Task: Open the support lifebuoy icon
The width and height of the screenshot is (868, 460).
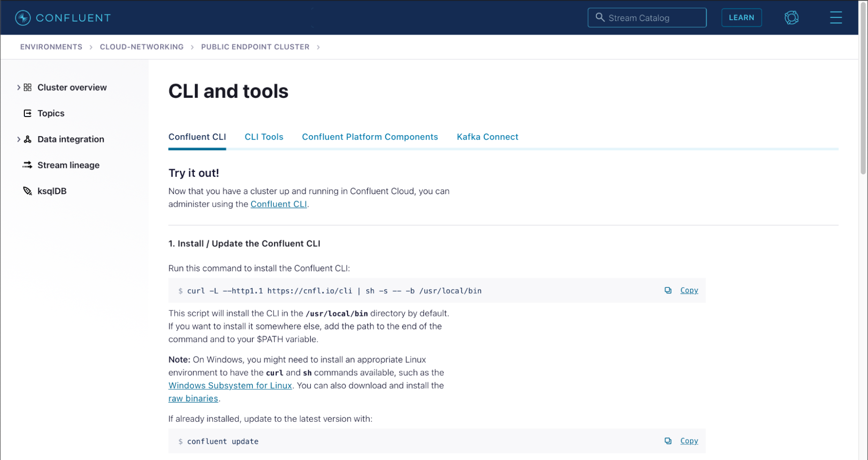Action: (791, 18)
